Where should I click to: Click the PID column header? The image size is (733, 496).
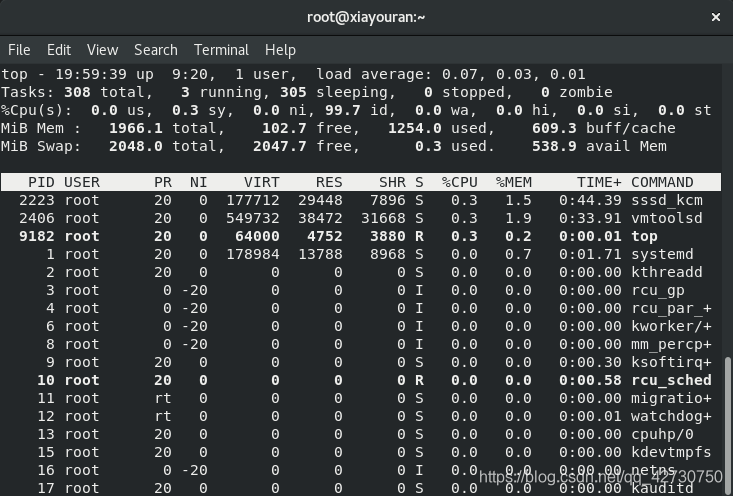click(x=41, y=182)
